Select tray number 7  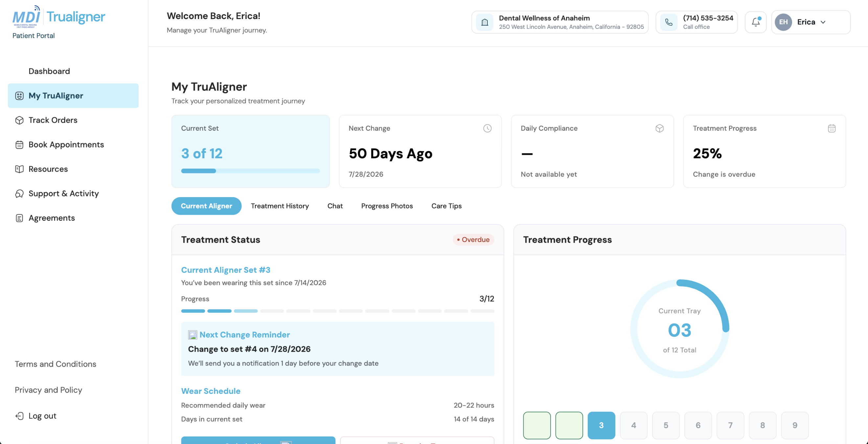point(730,426)
